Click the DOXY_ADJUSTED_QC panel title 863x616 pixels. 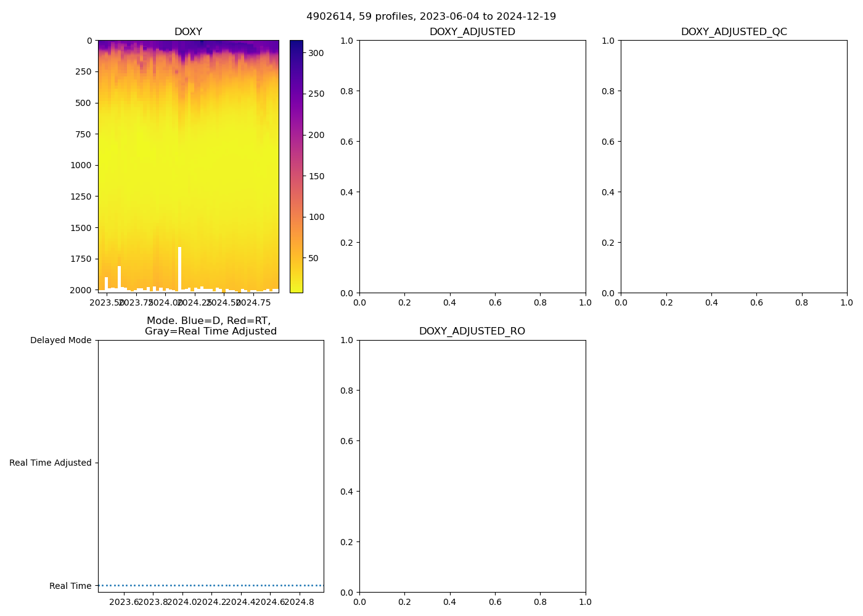(734, 32)
